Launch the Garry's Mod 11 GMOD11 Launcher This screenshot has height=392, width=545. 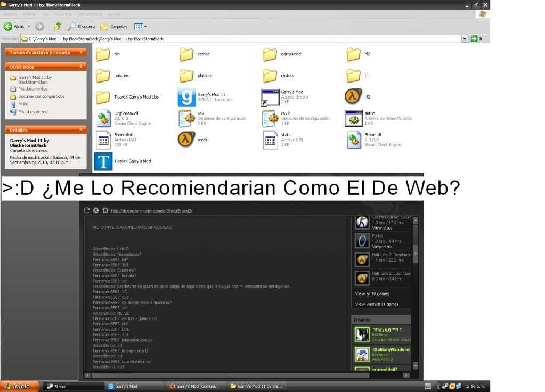186,97
